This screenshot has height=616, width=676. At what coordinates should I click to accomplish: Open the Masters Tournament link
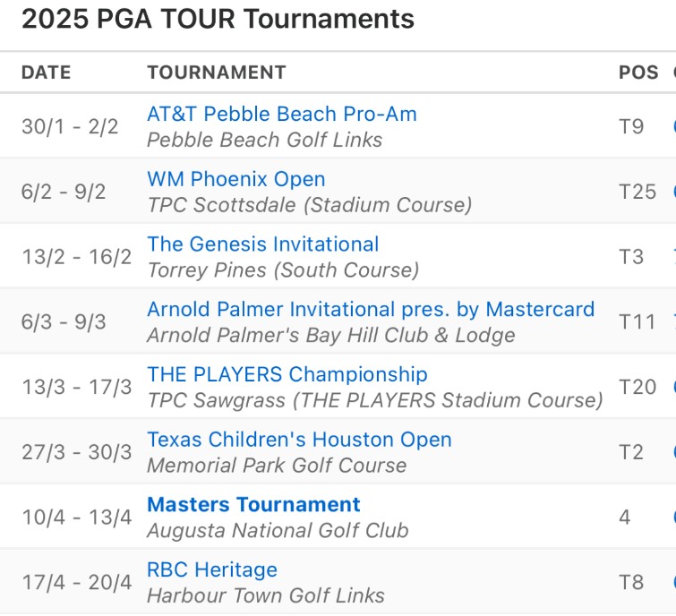click(253, 505)
